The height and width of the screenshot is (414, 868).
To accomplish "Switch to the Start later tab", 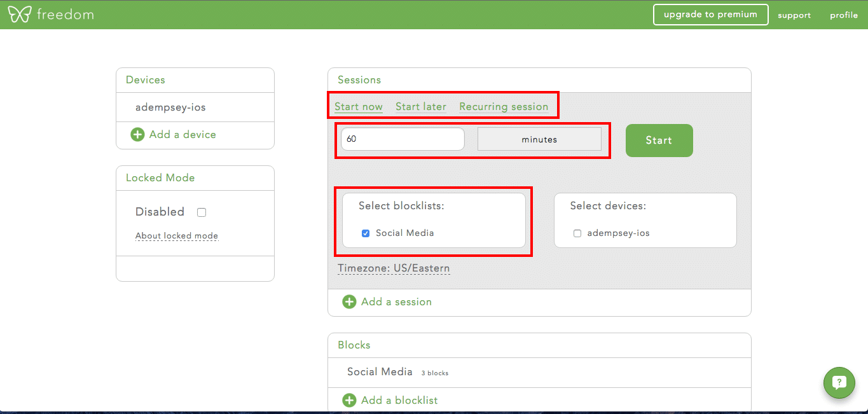I will coord(421,107).
